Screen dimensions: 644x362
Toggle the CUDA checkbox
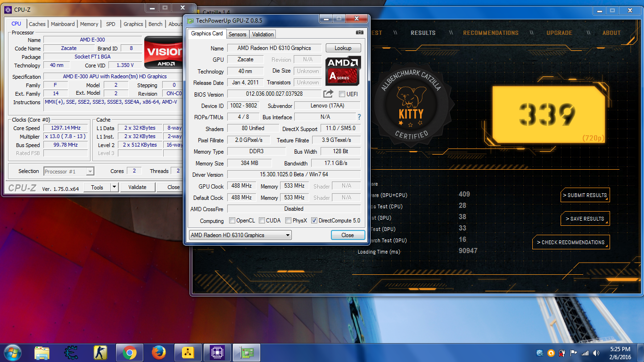point(261,221)
